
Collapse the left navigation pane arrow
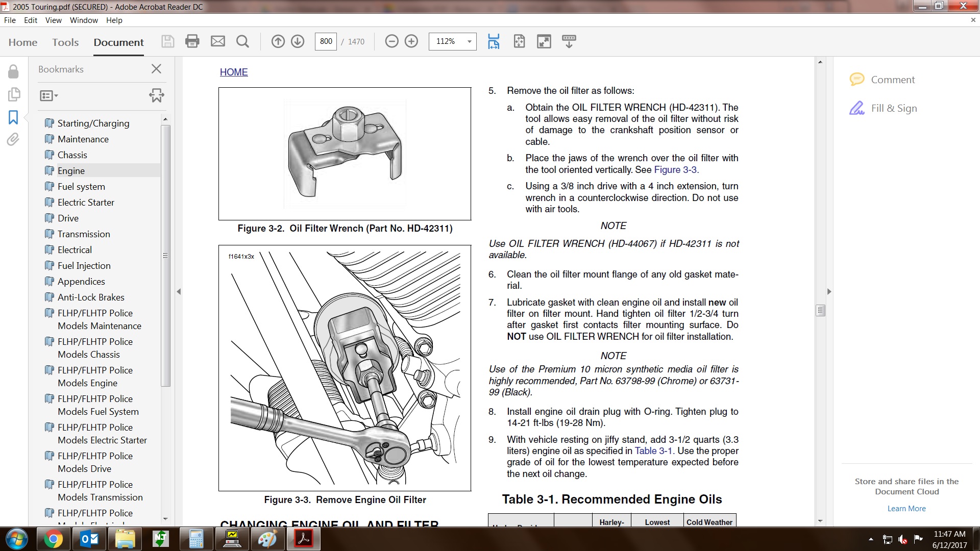(x=179, y=292)
